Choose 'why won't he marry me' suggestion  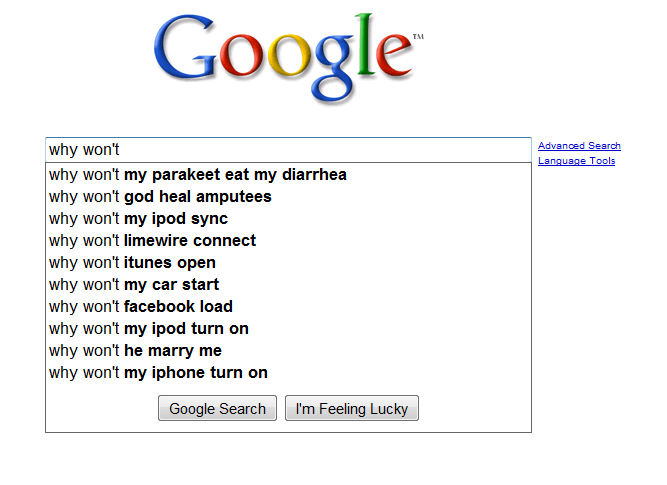tap(135, 351)
